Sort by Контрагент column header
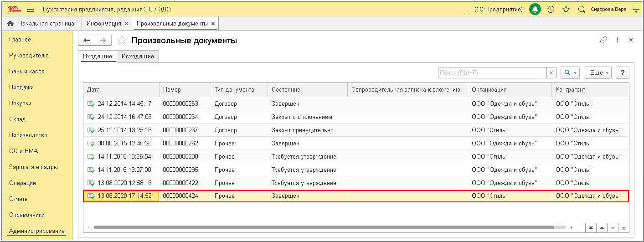This screenshot has height=242, width=644. pos(590,90)
